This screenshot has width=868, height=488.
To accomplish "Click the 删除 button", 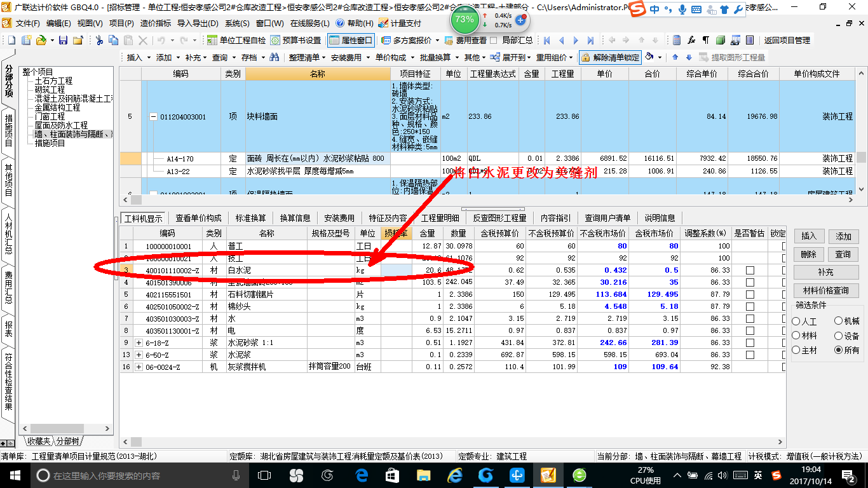I will coord(808,254).
